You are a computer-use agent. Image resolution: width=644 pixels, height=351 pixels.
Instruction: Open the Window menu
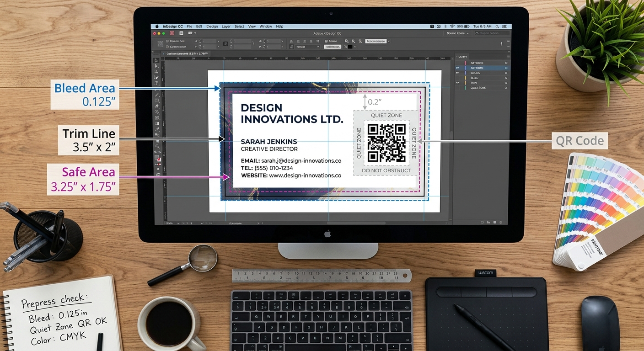point(266,27)
